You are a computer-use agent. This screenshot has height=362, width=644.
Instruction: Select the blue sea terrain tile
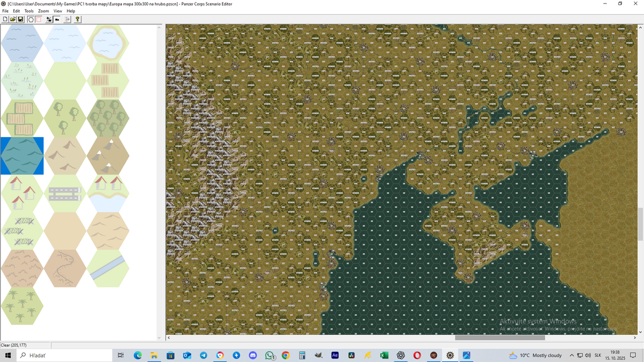click(22, 43)
